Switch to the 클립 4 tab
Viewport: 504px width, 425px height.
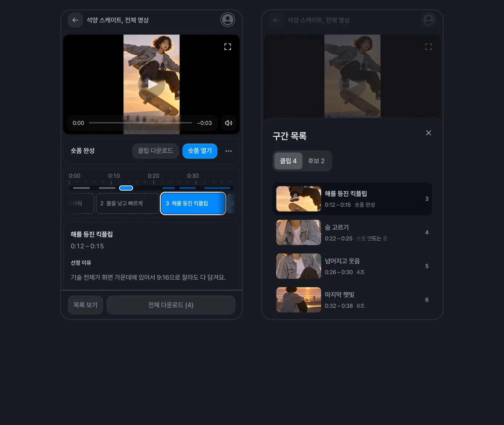pyautogui.click(x=288, y=161)
